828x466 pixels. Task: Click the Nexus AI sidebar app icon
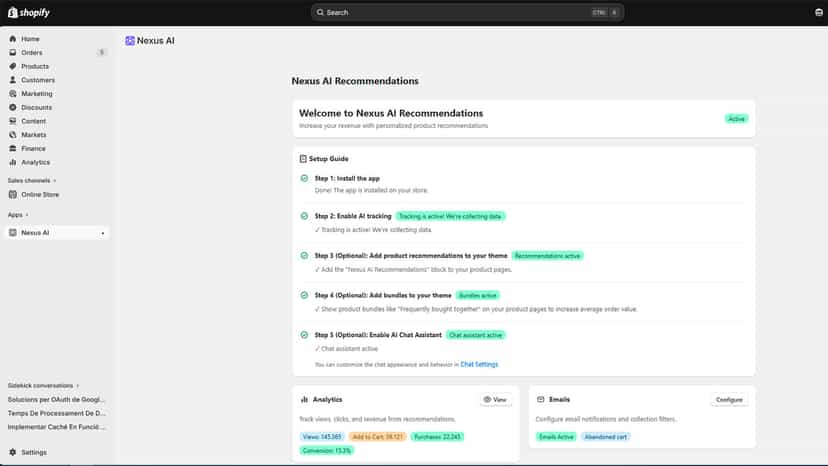coord(13,232)
